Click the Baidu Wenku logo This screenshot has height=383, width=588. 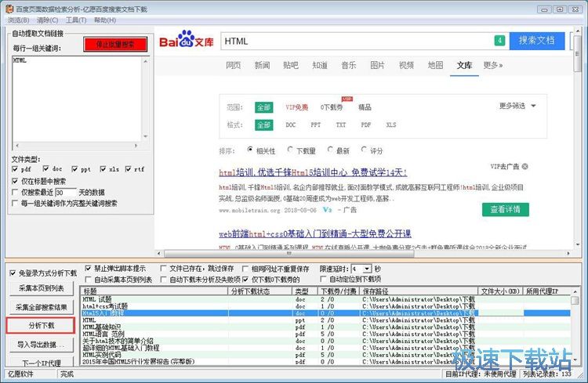pyautogui.click(x=187, y=39)
